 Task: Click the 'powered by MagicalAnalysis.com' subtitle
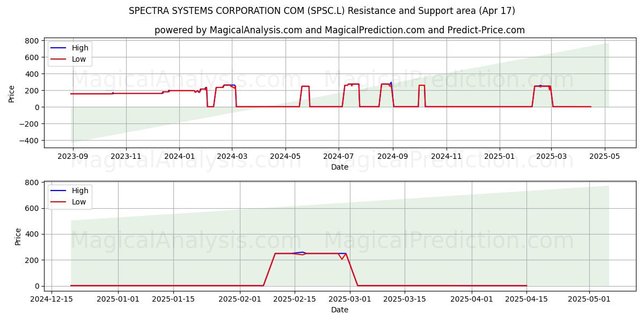click(x=340, y=30)
